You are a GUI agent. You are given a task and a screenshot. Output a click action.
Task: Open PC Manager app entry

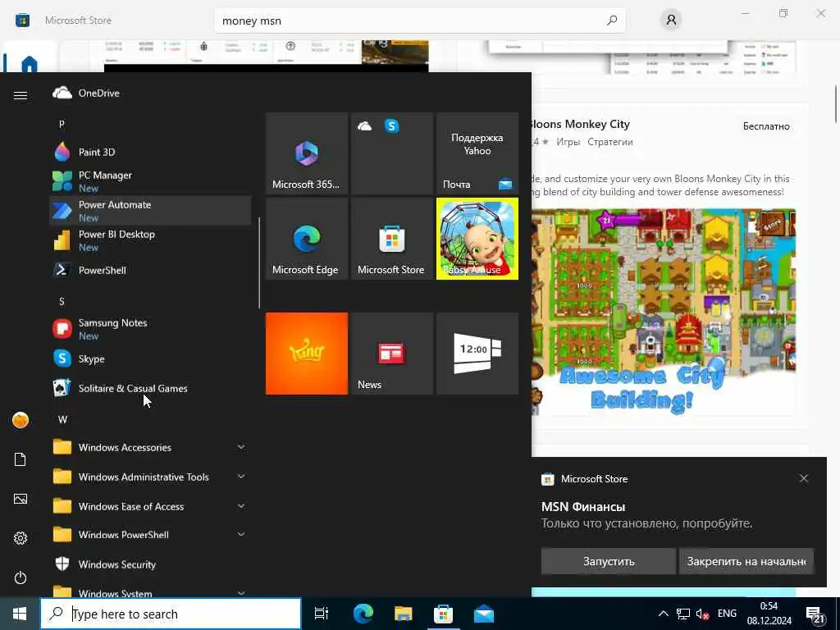click(150, 181)
